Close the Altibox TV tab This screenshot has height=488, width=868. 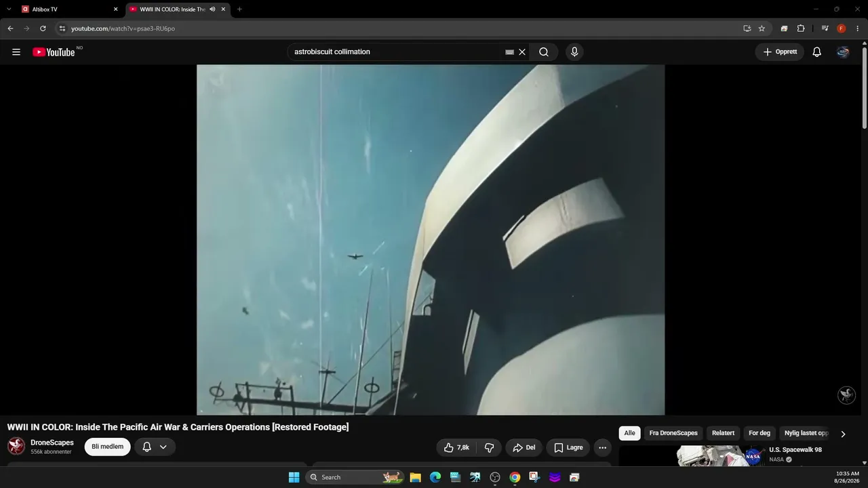[x=115, y=9]
